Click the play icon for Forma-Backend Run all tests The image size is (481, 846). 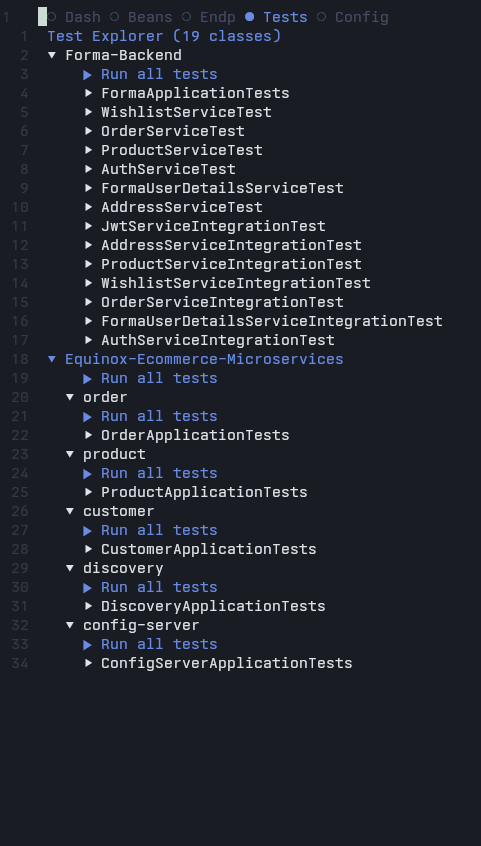[87, 74]
